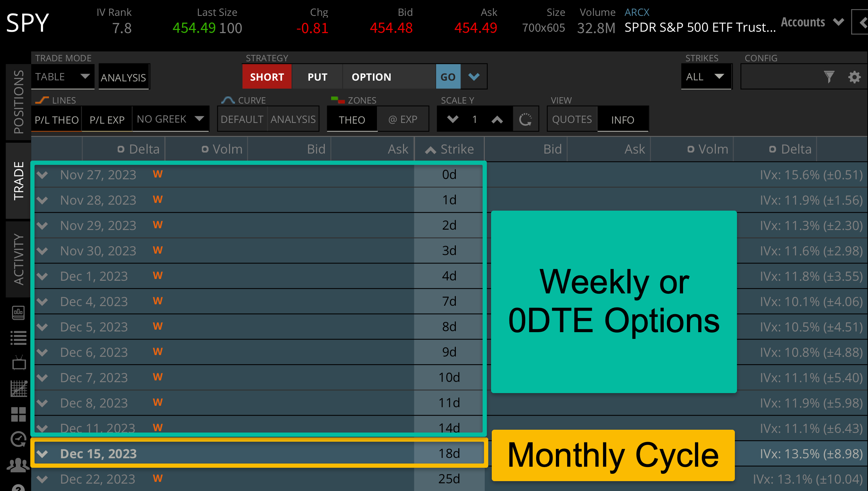Expand the Dec 15, 2023 expiration row
This screenshot has width=868, height=491.
tap(42, 454)
